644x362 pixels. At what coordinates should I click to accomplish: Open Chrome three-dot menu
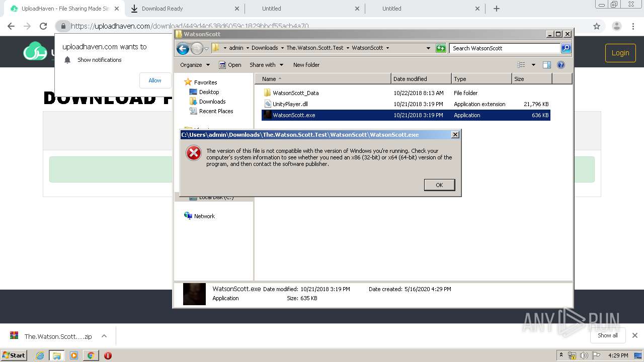633,26
